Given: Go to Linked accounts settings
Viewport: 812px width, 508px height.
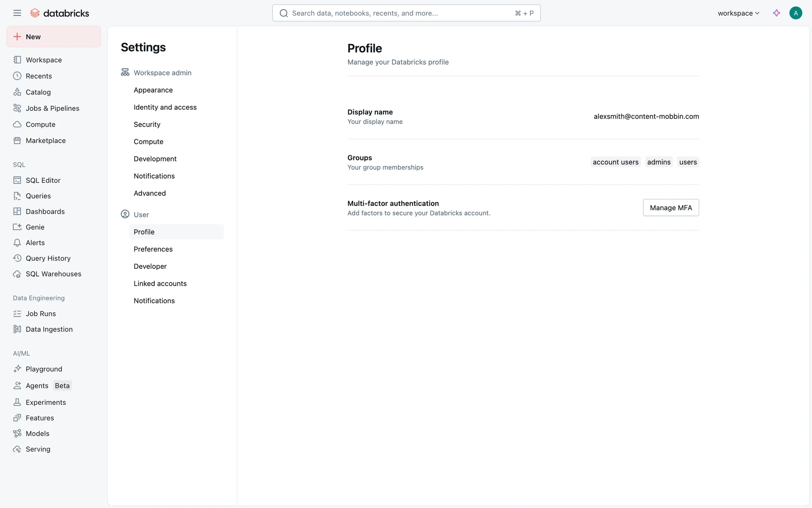Looking at the screenshot, I should [160, 284].
